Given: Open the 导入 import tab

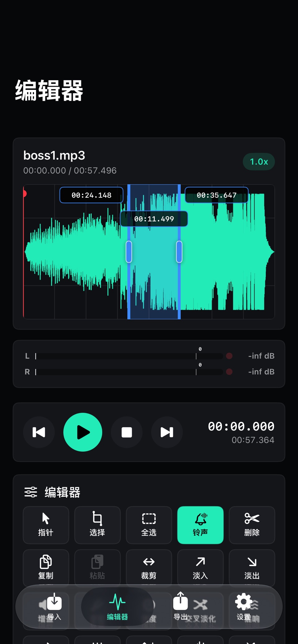Looking at the screenshot, I should point(54,607).
